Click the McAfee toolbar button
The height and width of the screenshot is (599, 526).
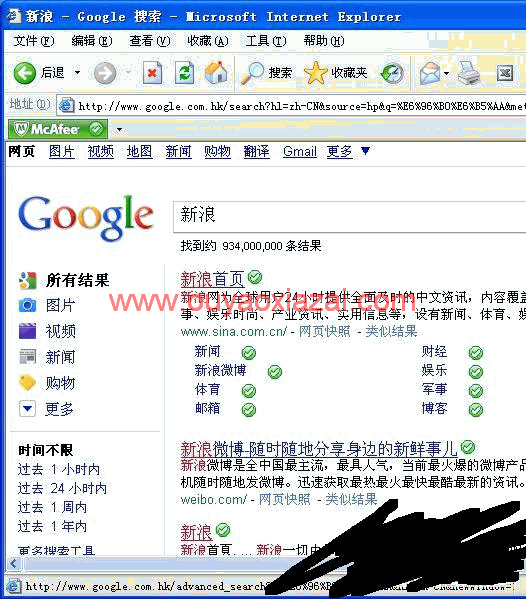pyautogui.click(x=58, y=129)
